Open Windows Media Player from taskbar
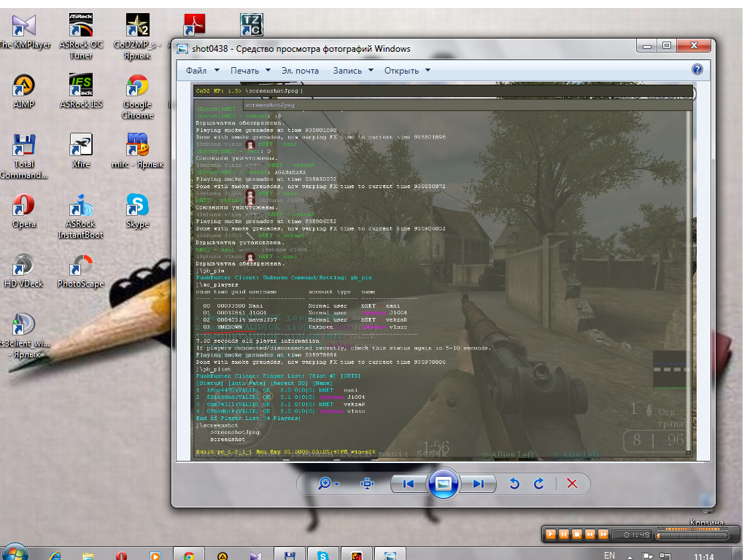The height and width of the screenshot is (560, 747). tap(155, 555)
